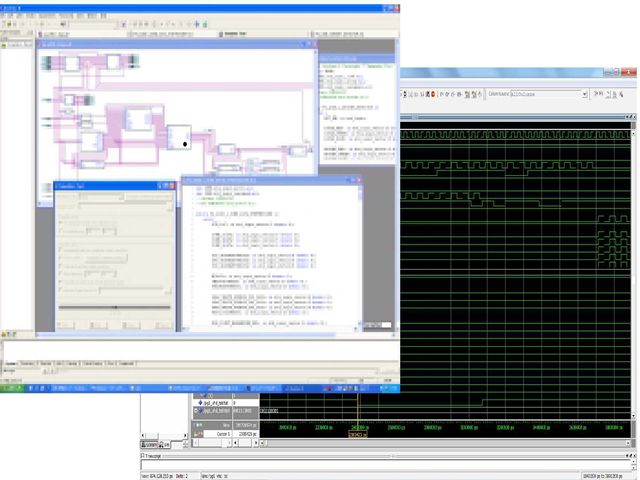640x480 pixels.
Task: Click the Transcript pane header
Action: pos(386,456)
